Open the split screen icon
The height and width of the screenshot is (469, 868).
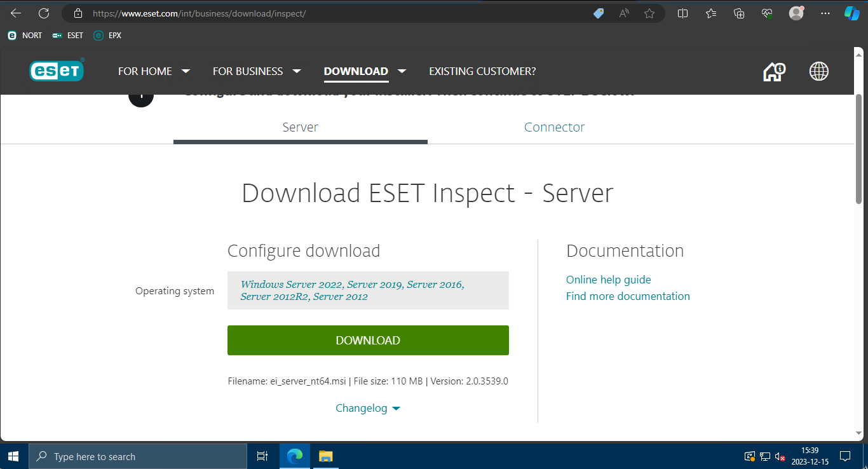click(683, 13)
